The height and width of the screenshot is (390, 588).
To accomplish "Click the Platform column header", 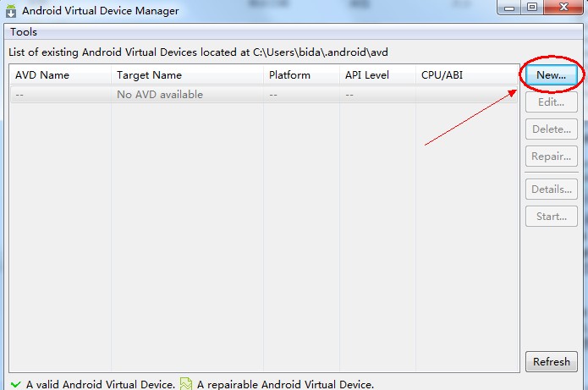I will click(301, 74).
